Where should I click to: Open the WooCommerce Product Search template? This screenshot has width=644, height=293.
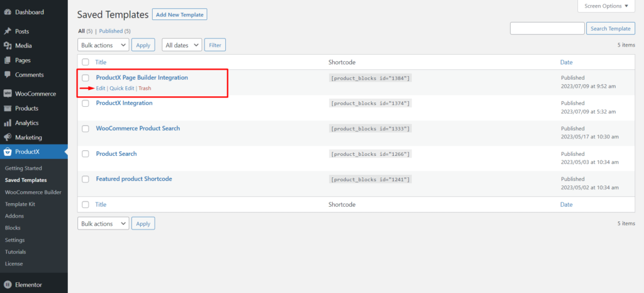coord(138,128)
